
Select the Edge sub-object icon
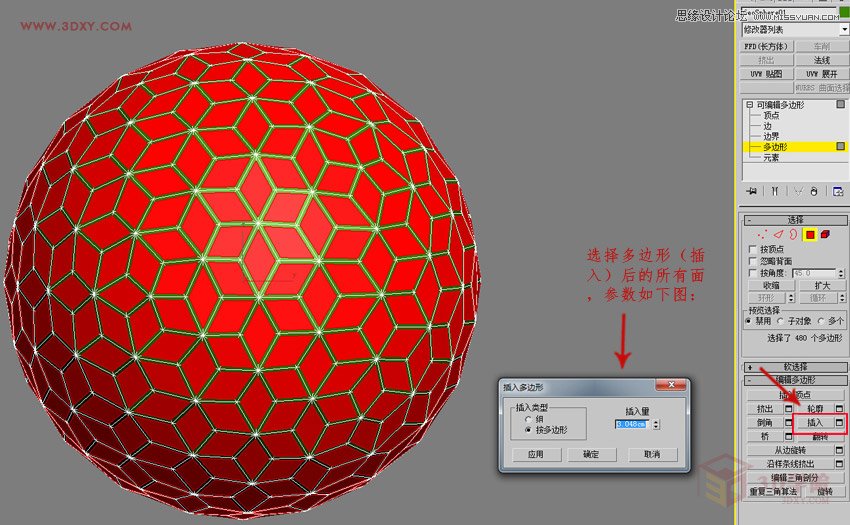point(778,235)
